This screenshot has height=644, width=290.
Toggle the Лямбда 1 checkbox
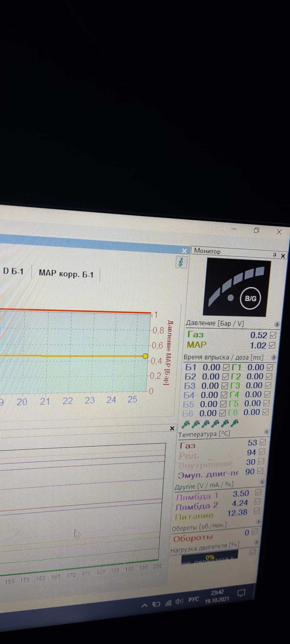258,492
